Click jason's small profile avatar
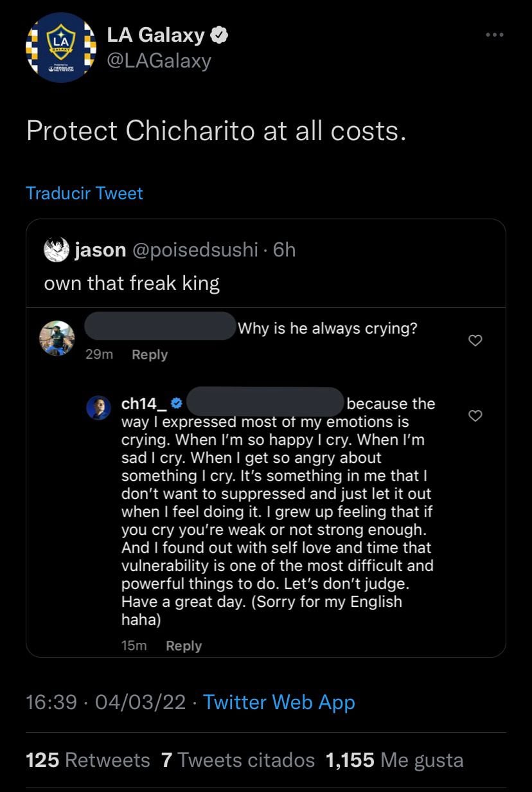 click(57, 249)
